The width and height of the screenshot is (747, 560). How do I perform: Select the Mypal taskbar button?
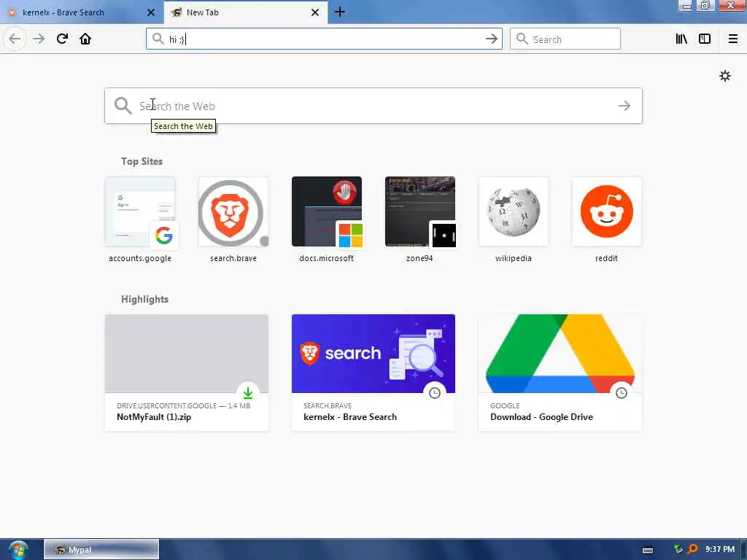101,550
